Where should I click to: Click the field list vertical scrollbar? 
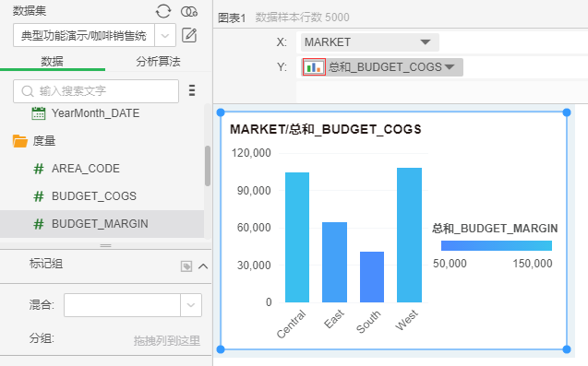pyautogui.click(x=208, y=166)
